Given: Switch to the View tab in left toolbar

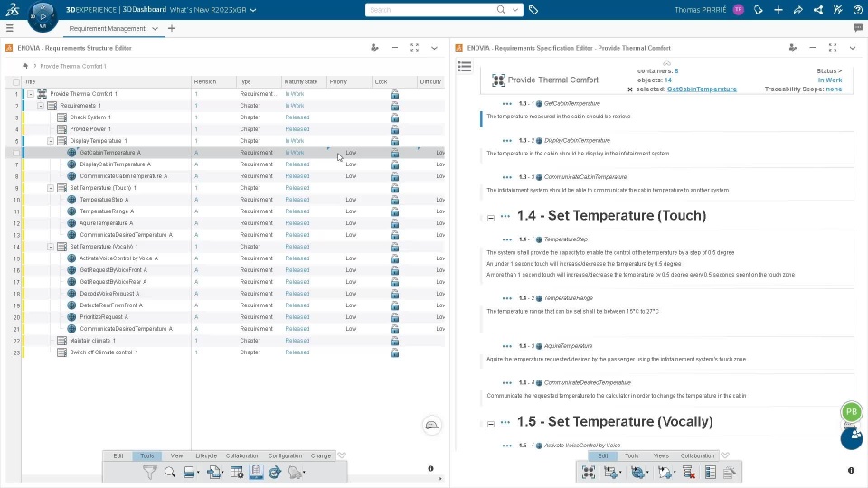Looking at the screenshot, I should (176, 455).
